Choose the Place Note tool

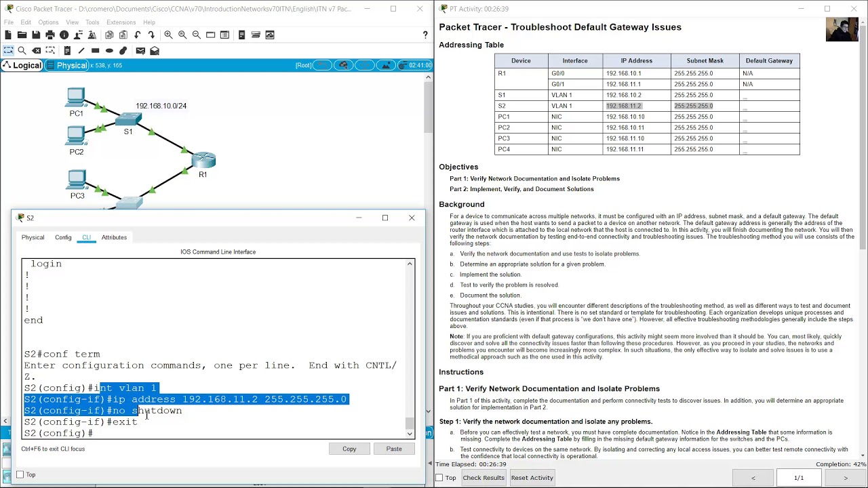67,50
